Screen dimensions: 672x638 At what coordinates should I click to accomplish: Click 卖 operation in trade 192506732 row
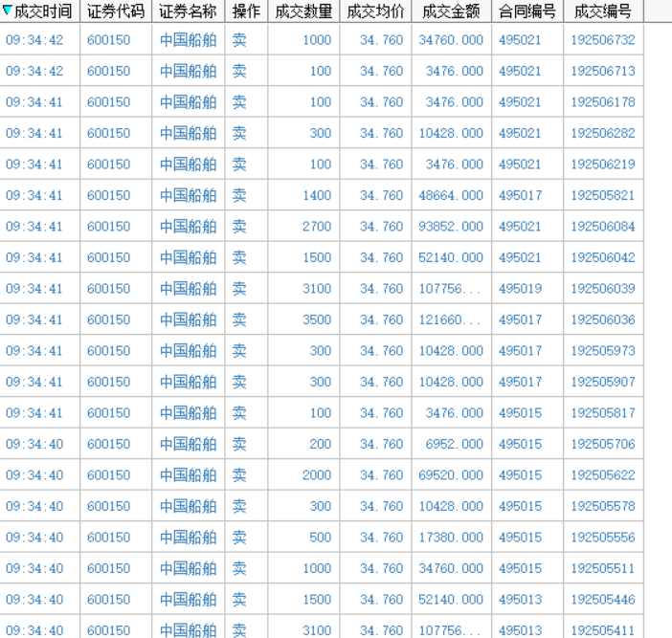[x=239, y=40]
